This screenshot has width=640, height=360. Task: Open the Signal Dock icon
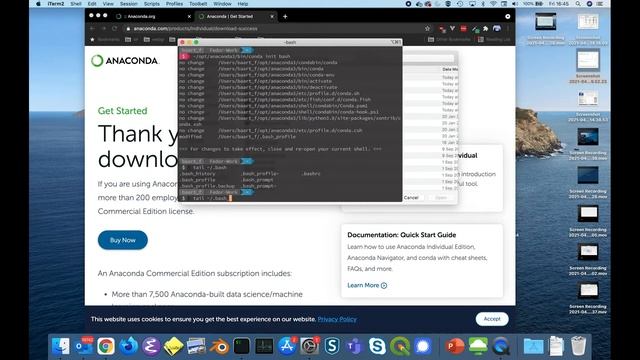click(x=422, y=346)
